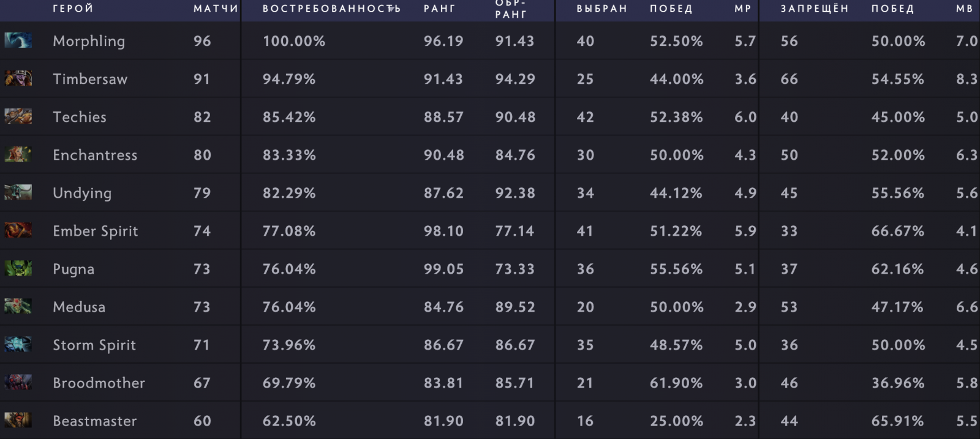Click the ЗАПРЕЩЁН column header
The image size is (980, 439).
[x=814, y=9]
